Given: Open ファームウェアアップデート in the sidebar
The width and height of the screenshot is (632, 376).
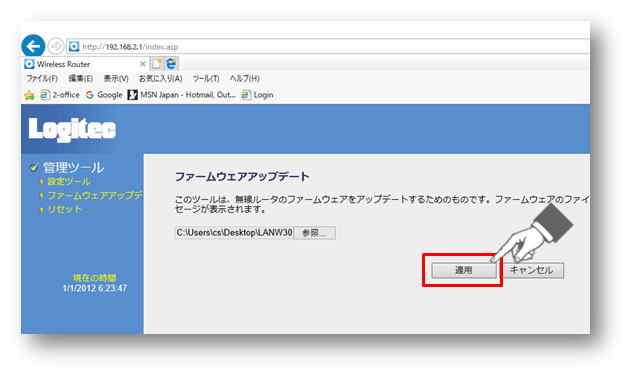Looking at the screenshot, I should coord(95,195).
